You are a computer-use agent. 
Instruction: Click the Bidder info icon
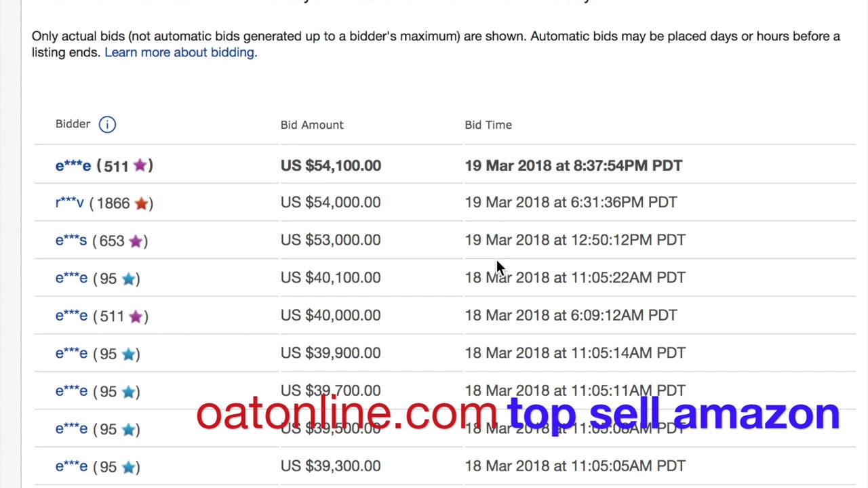pos(107,124)
